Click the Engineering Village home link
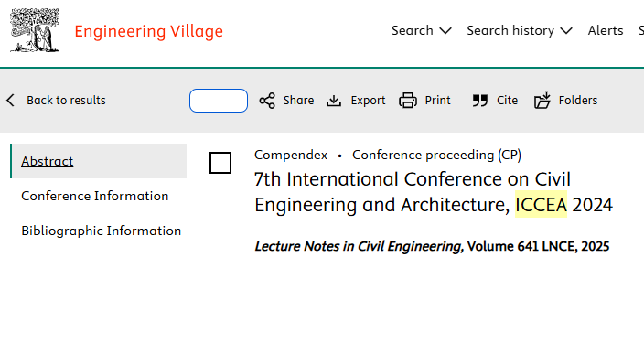 click(x=149, y=31)
